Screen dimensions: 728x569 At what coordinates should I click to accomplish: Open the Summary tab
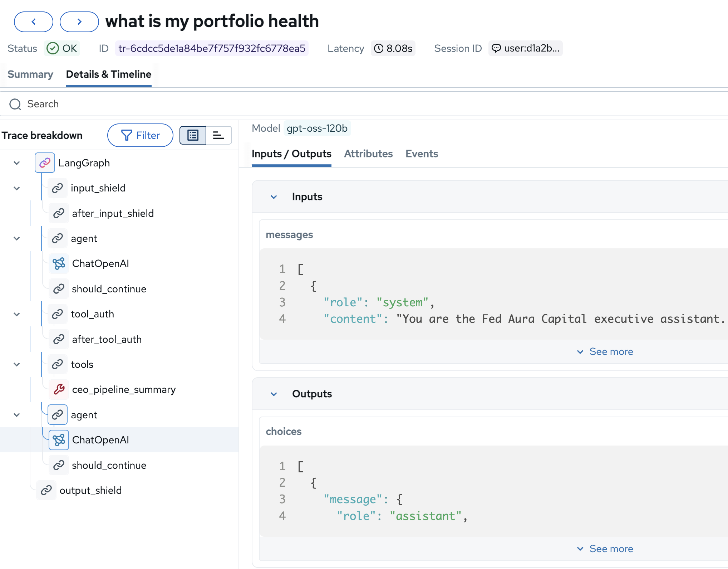click(x=30, y=74)
